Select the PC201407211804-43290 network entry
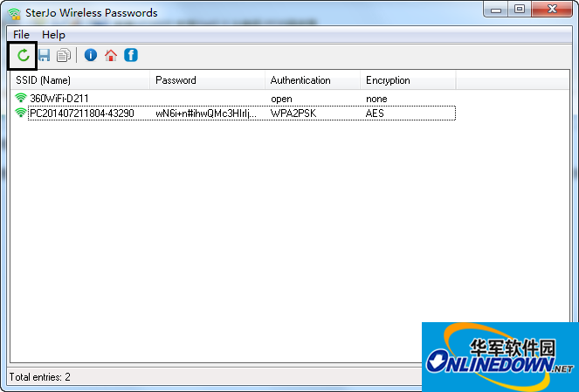Screen dimensions: 579x392 point(235,113)
